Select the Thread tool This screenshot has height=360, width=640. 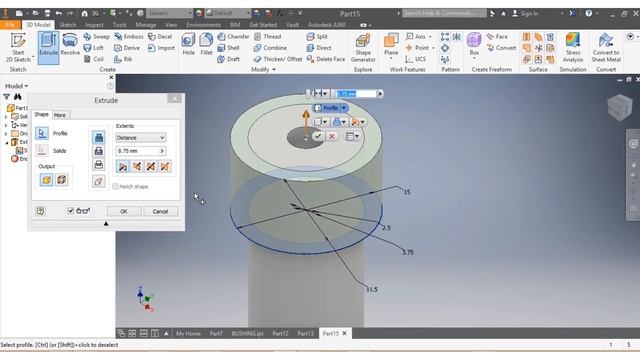[x=267, y=37]
